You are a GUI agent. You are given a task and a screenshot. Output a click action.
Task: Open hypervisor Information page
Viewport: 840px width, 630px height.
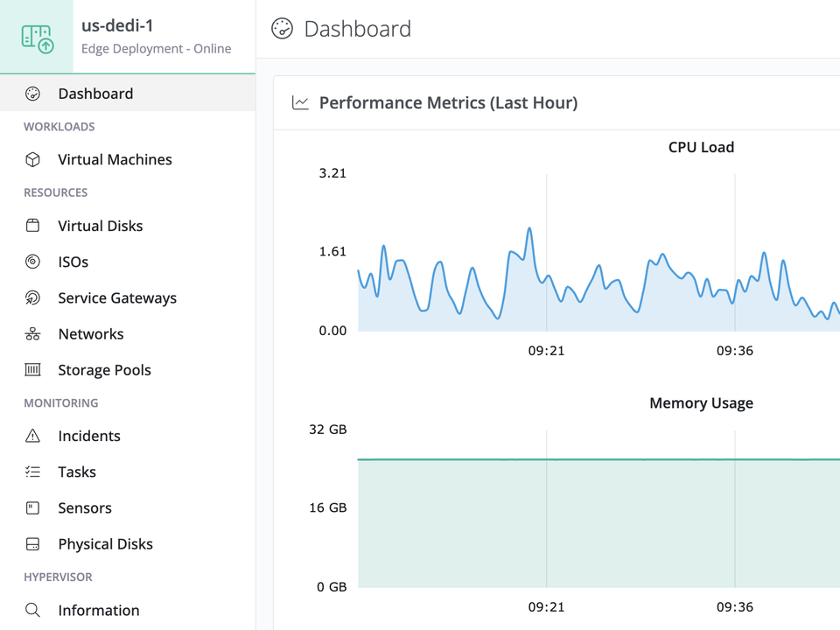pos(128,611)
